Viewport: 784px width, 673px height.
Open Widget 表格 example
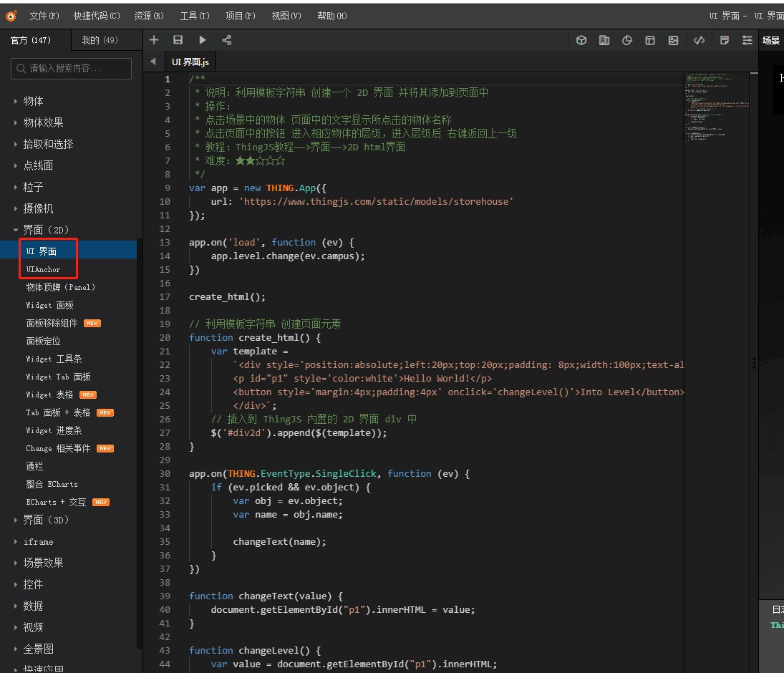click(49, 395)
